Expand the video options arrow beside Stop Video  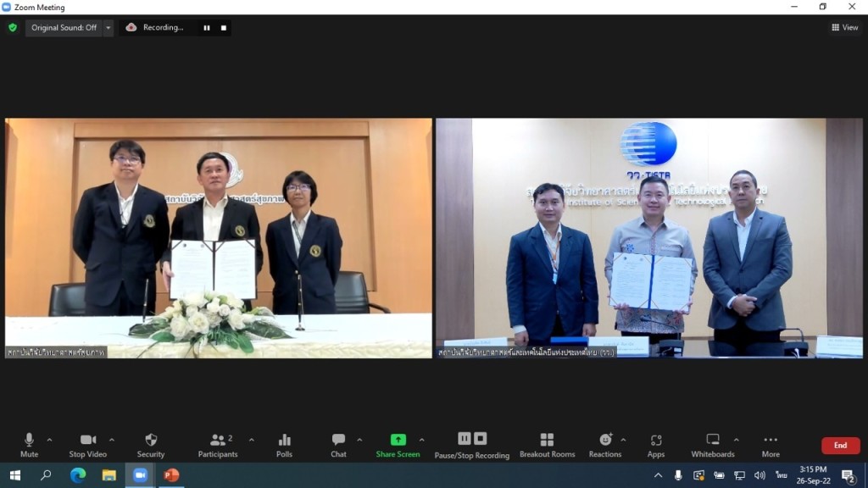coord(112,440)
